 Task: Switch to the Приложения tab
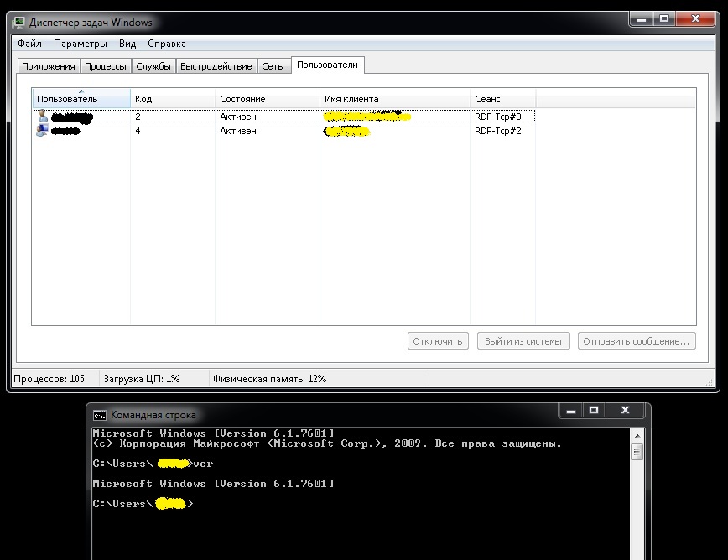49,66
